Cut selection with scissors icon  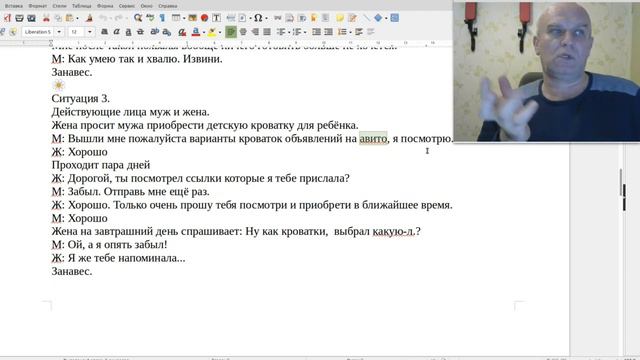click(46, 18)
